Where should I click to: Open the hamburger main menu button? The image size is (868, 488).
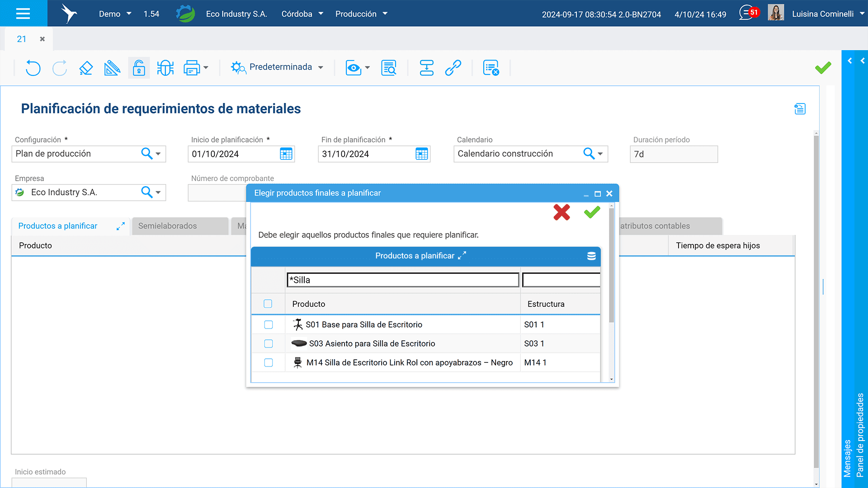pos(23,14)
